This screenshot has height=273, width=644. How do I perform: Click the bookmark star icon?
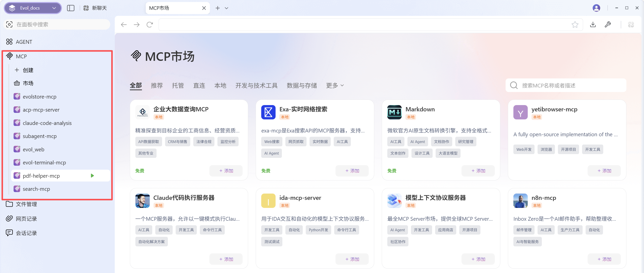click(x=575, y=25)
